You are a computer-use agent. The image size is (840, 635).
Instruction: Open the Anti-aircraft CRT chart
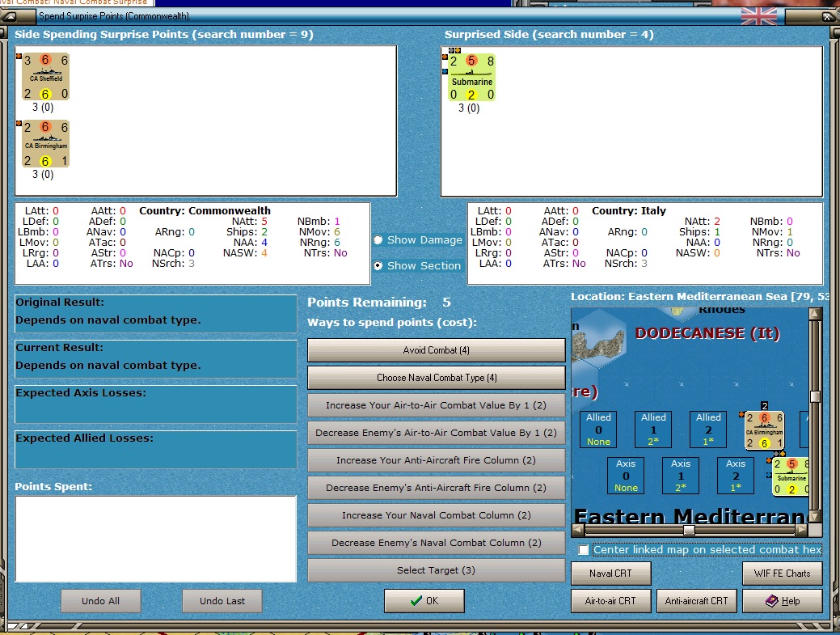(696, 601)
